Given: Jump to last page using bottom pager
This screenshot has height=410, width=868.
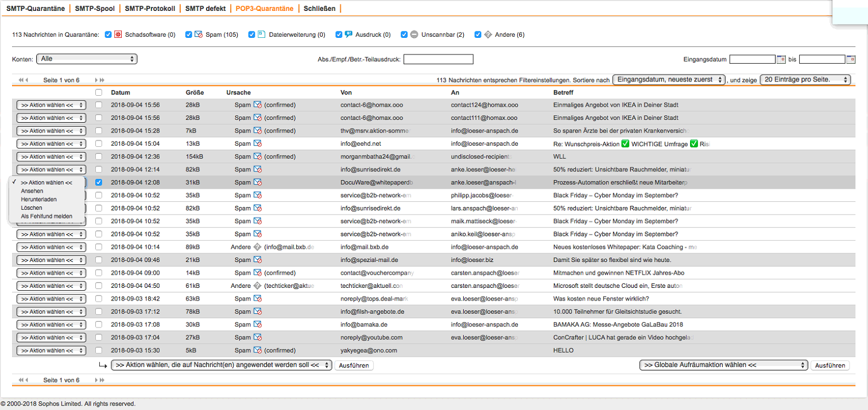Looking at the screenshot, I should (102, 380).
